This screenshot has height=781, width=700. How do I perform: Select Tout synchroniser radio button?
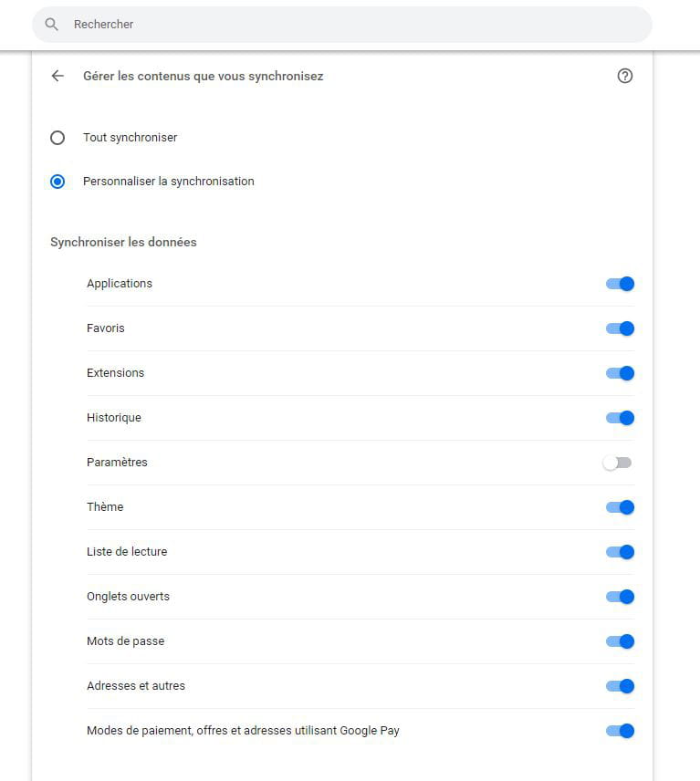(57, 138)
